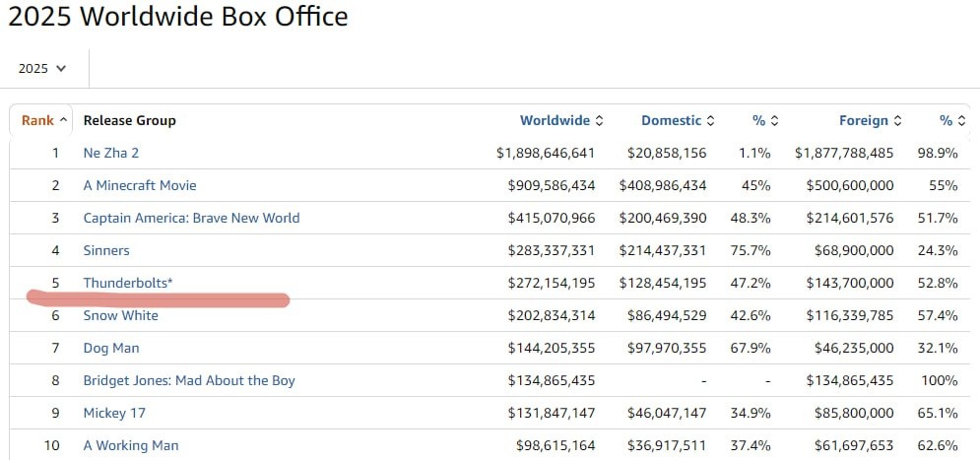Open A Working Man link
The height and width of the screenshot is (460, 980).
pyautogui.click(x=131, y=445)
